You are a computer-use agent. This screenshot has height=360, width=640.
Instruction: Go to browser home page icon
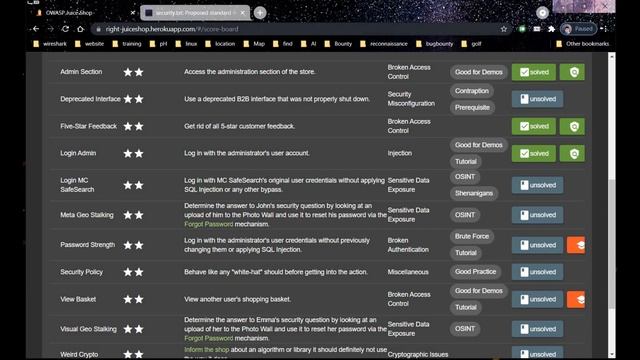(80, 29)
